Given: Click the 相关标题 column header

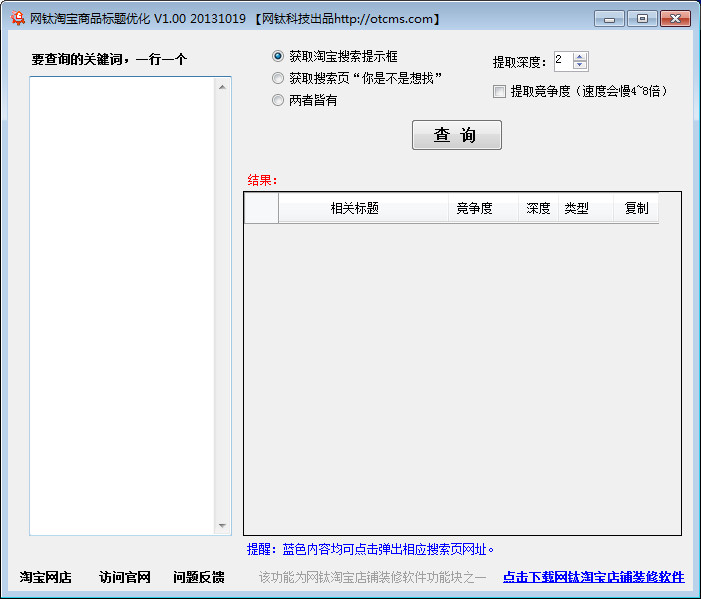Looking at the screenshot, I should [363, 208].
